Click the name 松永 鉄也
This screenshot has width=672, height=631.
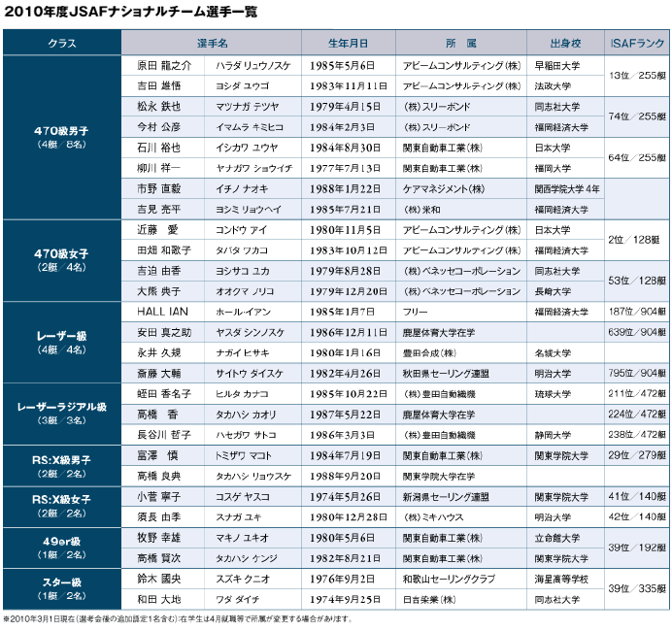pos(159,107)
